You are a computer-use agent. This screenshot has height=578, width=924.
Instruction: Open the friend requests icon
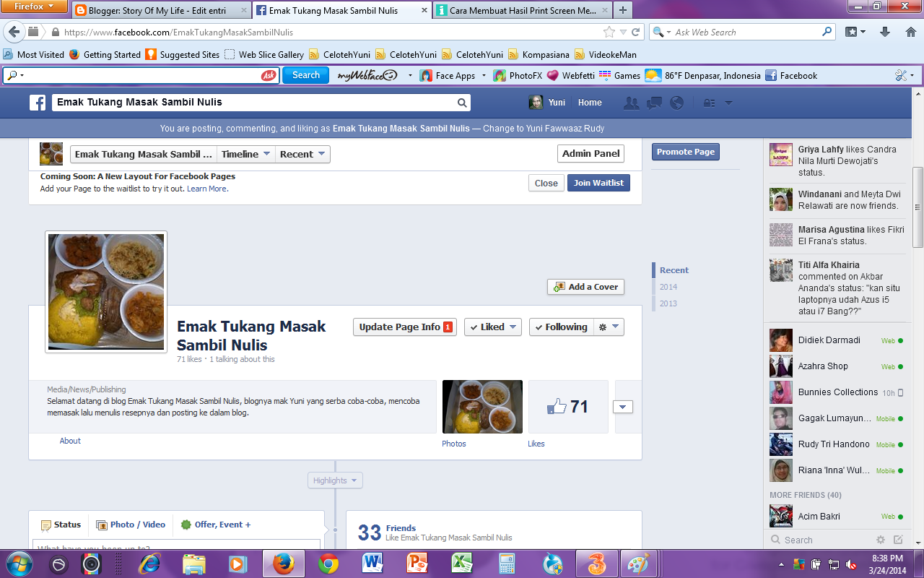[x=632, y=103]
